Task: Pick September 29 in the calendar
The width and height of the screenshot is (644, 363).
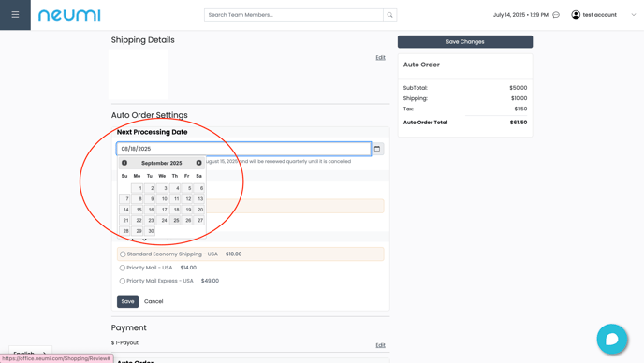Action: coord(138,231)
